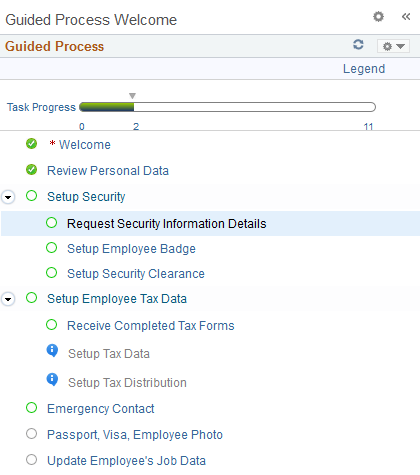Screen dimensions: 420x475
Task: Collapse the Setup Security section
Action: pos(8,197)
